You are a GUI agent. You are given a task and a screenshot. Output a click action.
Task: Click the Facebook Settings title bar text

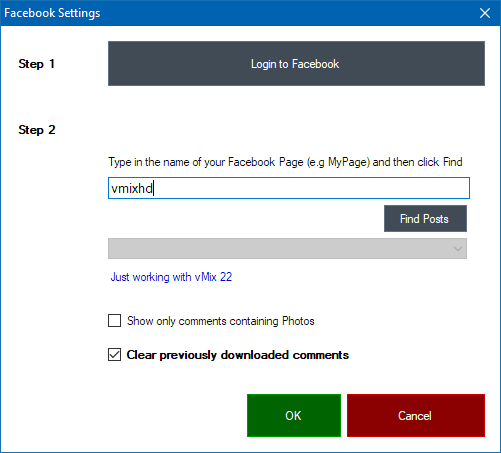52,13
